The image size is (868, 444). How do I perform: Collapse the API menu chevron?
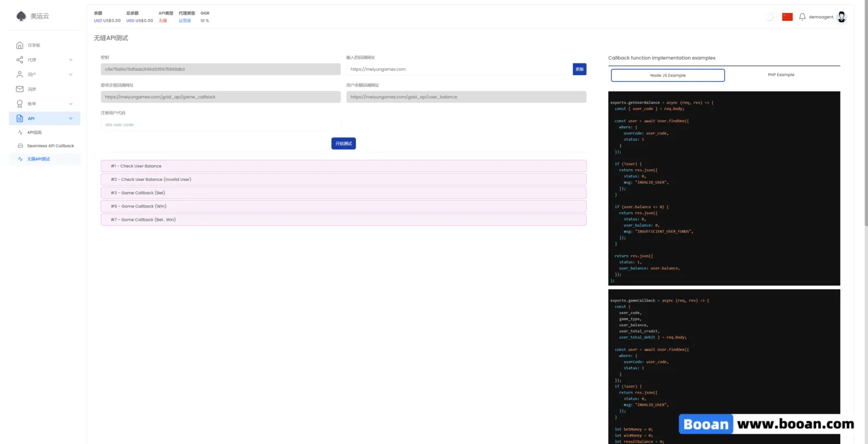pos(71,119)
